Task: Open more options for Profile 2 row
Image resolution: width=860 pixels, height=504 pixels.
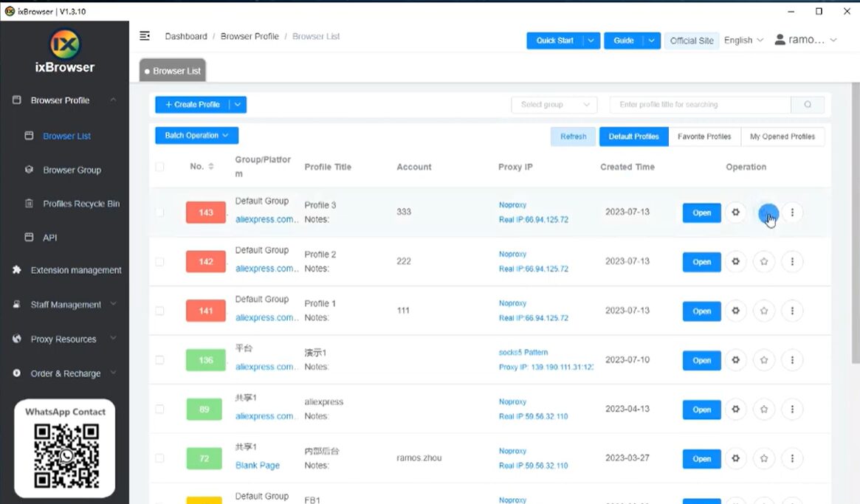Action: click(792, 262)
